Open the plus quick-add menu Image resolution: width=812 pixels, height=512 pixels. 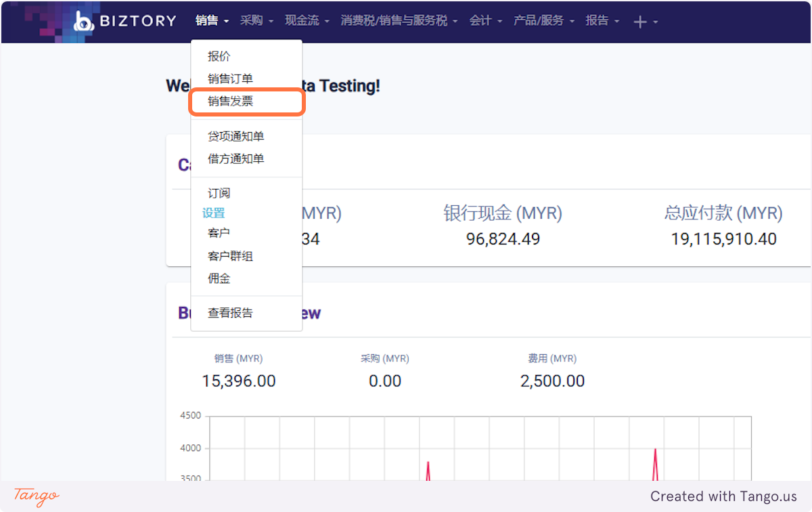click(x=646, y=22)
